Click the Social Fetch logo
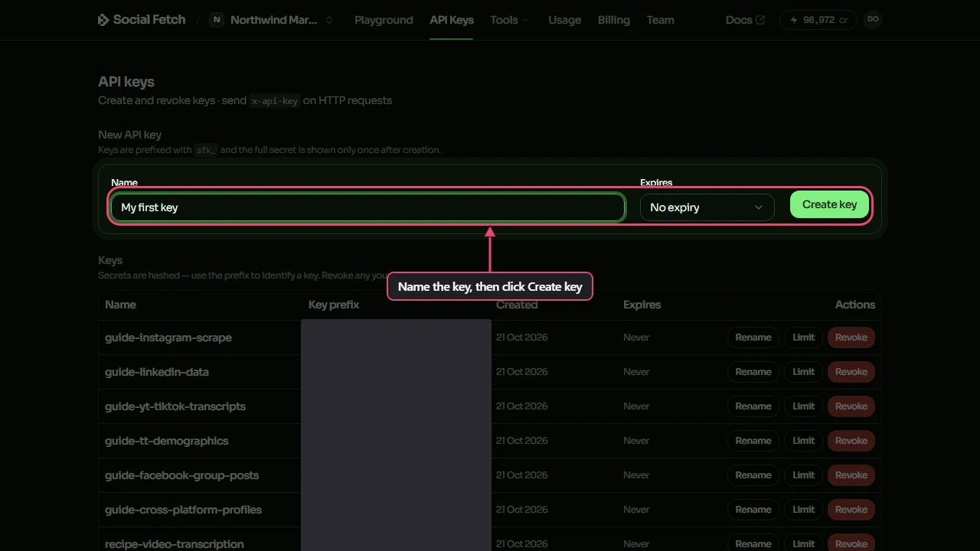 pyautogui.click(x=142, y=20)
